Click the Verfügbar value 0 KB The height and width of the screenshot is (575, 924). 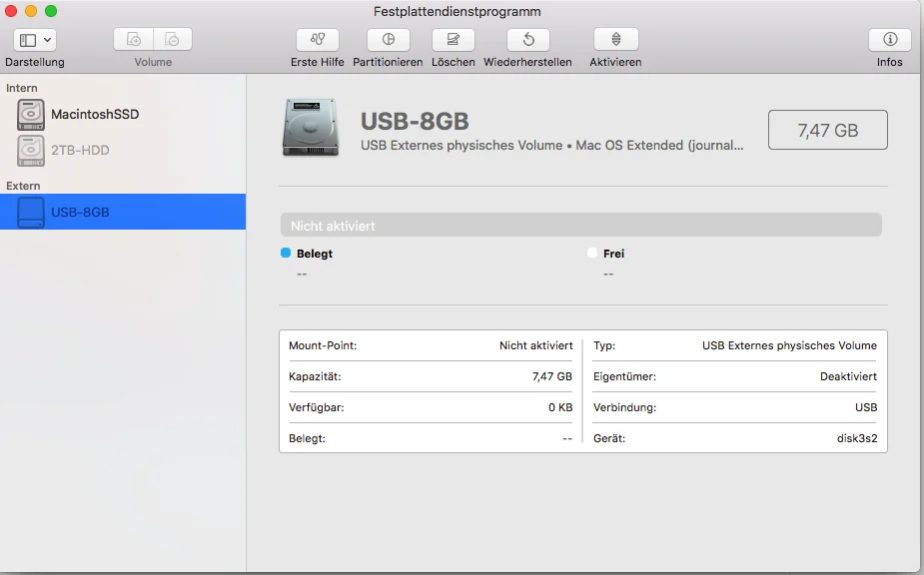[x=560, y=407]
